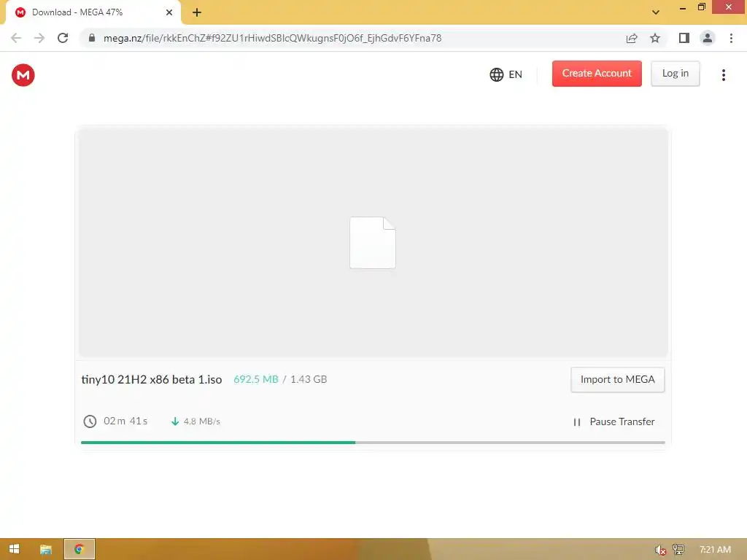Click the Log in button
The image size is (747, 560).
click(x=675, y=74)
